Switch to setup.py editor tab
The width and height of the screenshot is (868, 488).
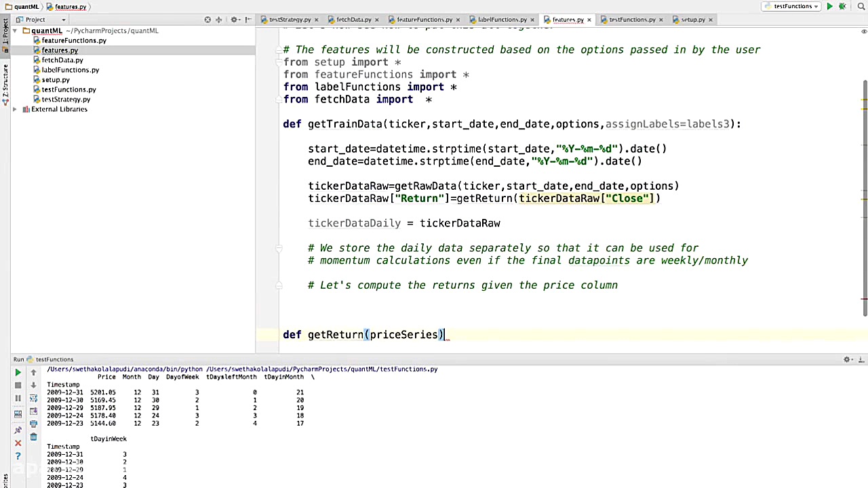pyautogui.click(x=692, y=20)
